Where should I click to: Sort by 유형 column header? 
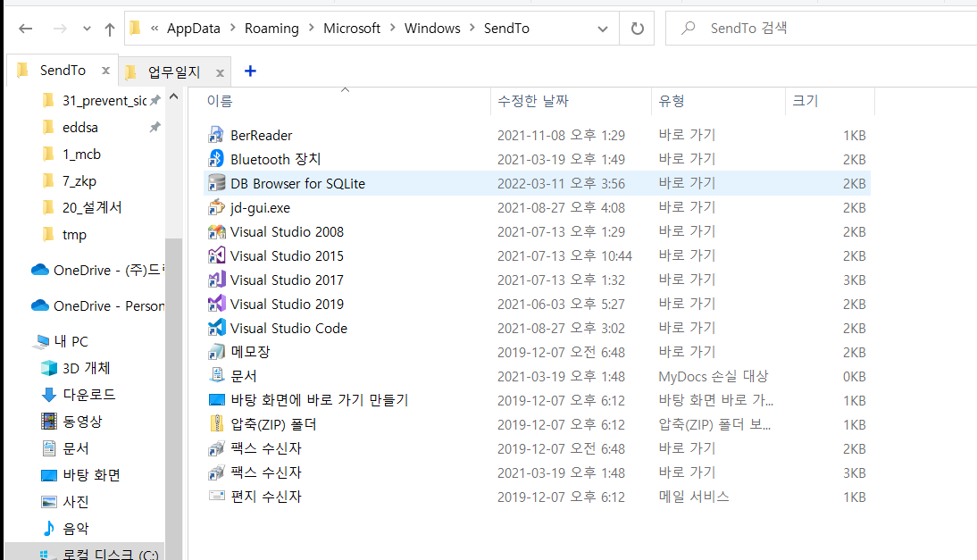click(672, 101)
